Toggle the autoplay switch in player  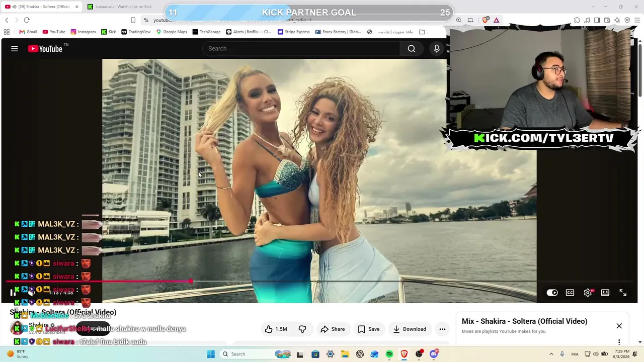coord(552,293)
